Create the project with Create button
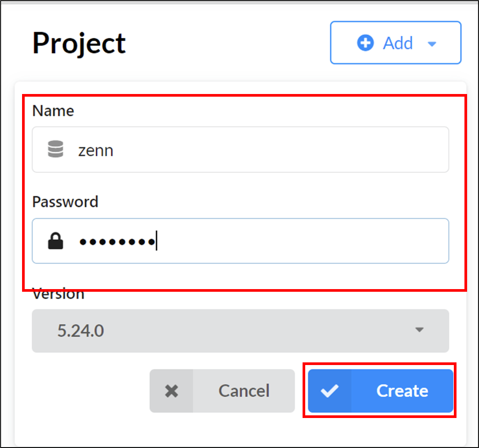The image size is (479, 448). coord(380,391)
